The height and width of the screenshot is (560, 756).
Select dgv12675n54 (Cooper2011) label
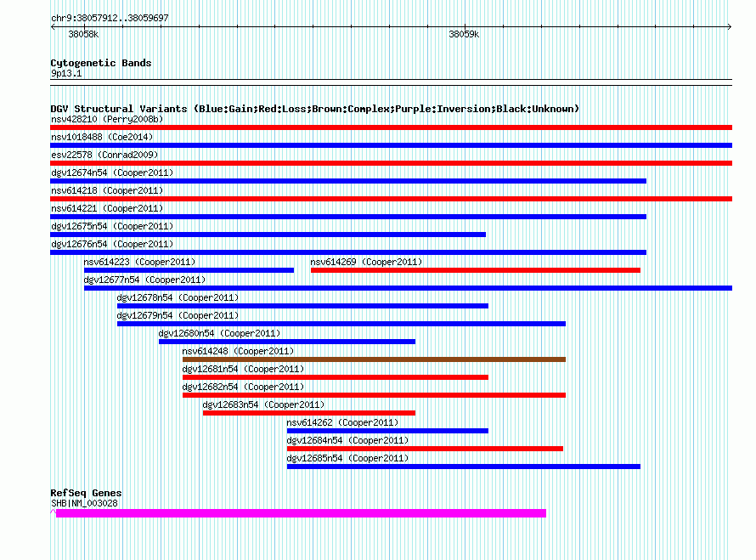tap(112, 226)
